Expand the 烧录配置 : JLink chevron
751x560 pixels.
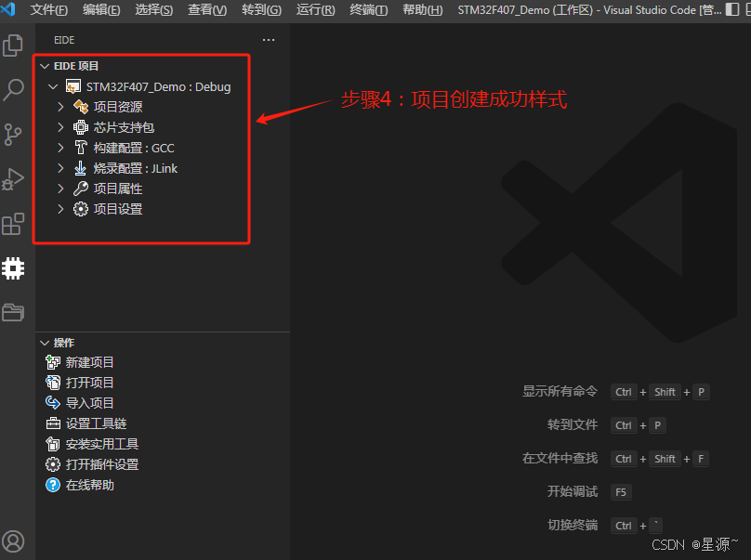pyautogui.click(x=60, y=168)
